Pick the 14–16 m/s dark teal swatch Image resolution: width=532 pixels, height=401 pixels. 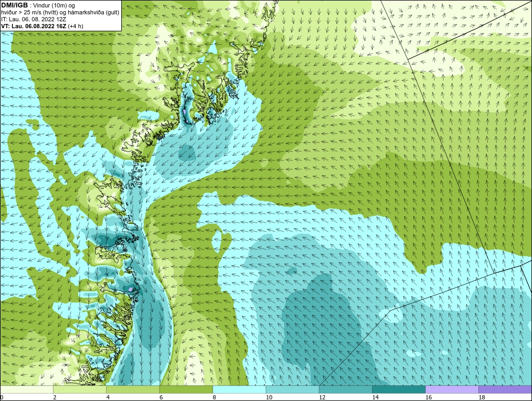[x=399, y=389]
